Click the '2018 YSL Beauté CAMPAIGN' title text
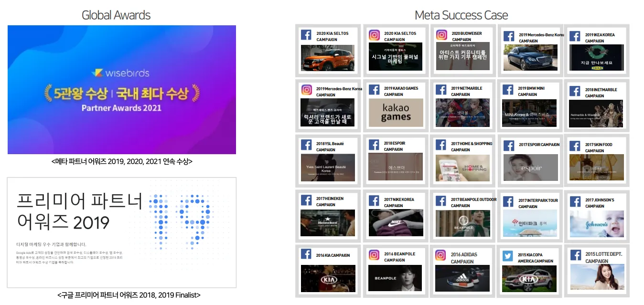Image resolution: width=644 pixels, height=305 pixels. click(330, 147)
